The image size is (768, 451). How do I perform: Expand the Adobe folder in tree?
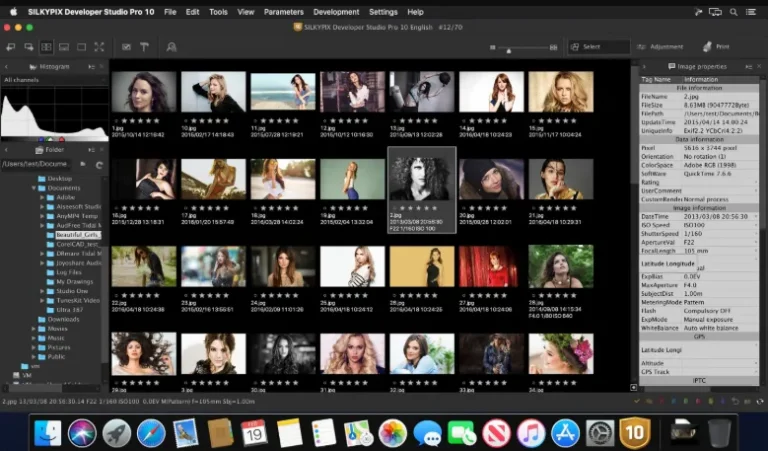tap(42, 197)
